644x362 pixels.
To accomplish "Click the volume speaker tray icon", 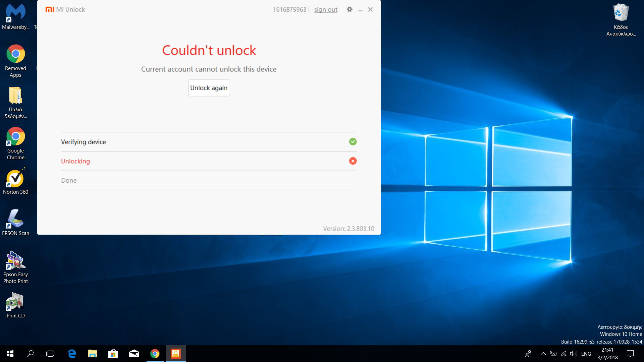I will [573, 354].
